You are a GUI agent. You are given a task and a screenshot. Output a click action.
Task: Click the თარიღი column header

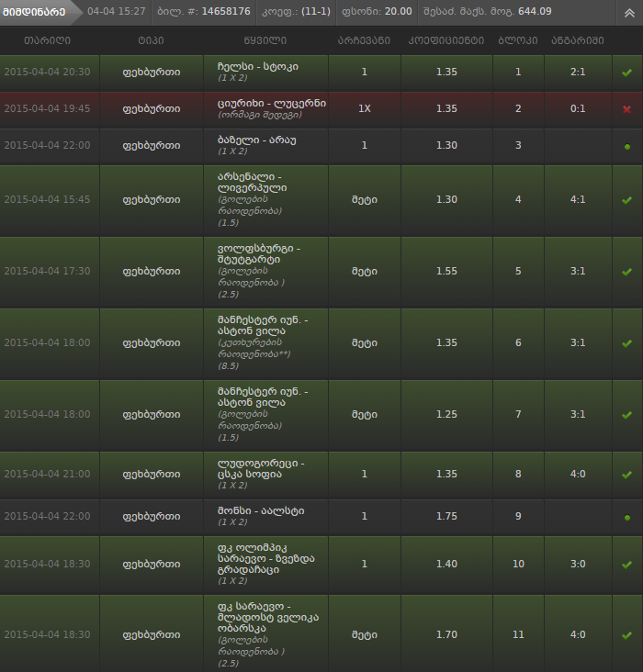point(47,40)
